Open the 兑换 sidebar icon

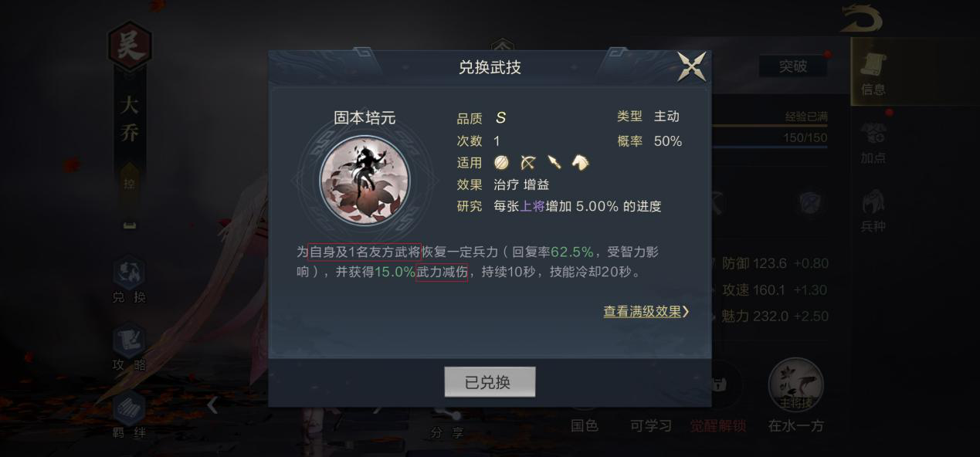(x=129, y=279)
